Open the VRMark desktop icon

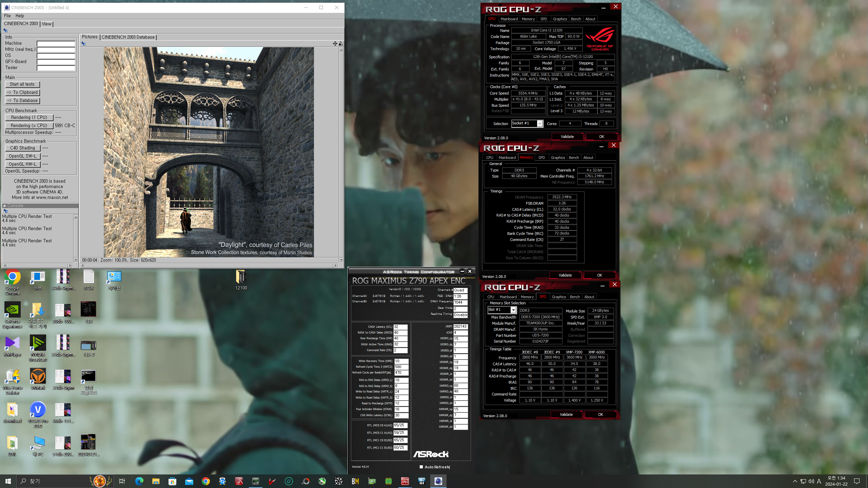coord(38,379)
